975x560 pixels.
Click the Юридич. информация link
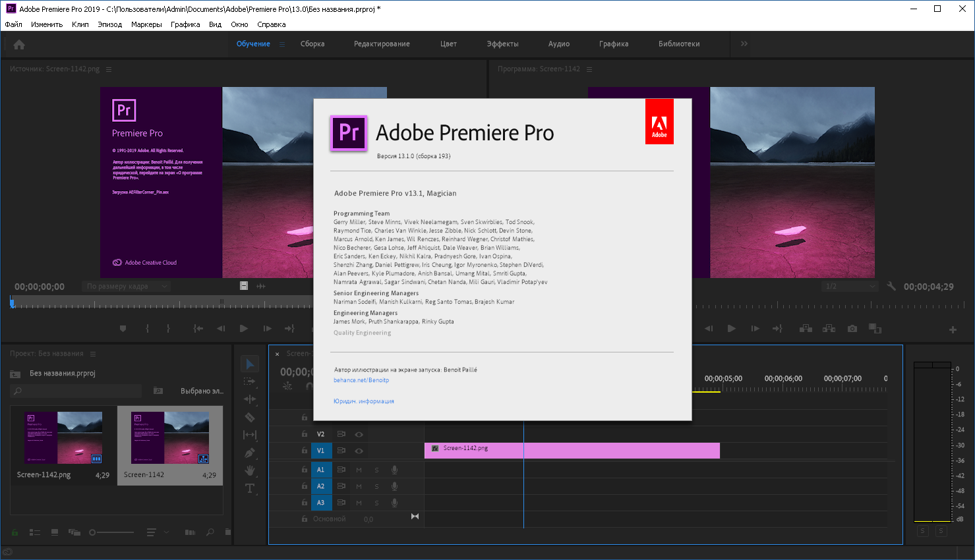coord(363,401)
